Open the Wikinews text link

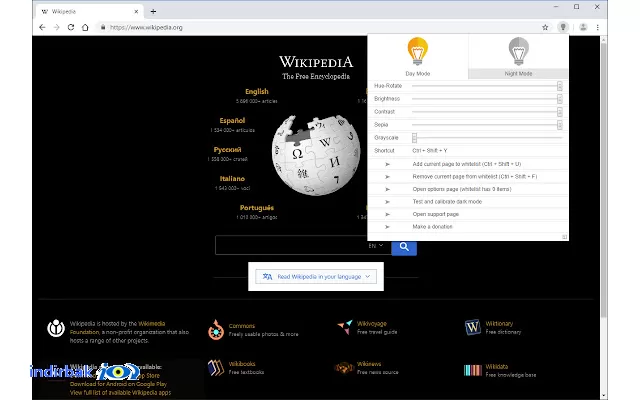[x=369, y=364]
